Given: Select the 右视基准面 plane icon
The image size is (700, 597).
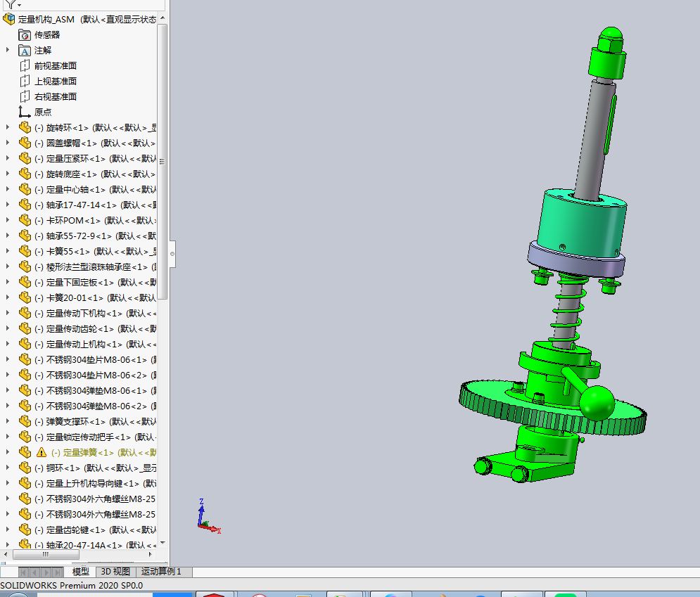Looking at the screenshot, I should (x=25, y=97).
